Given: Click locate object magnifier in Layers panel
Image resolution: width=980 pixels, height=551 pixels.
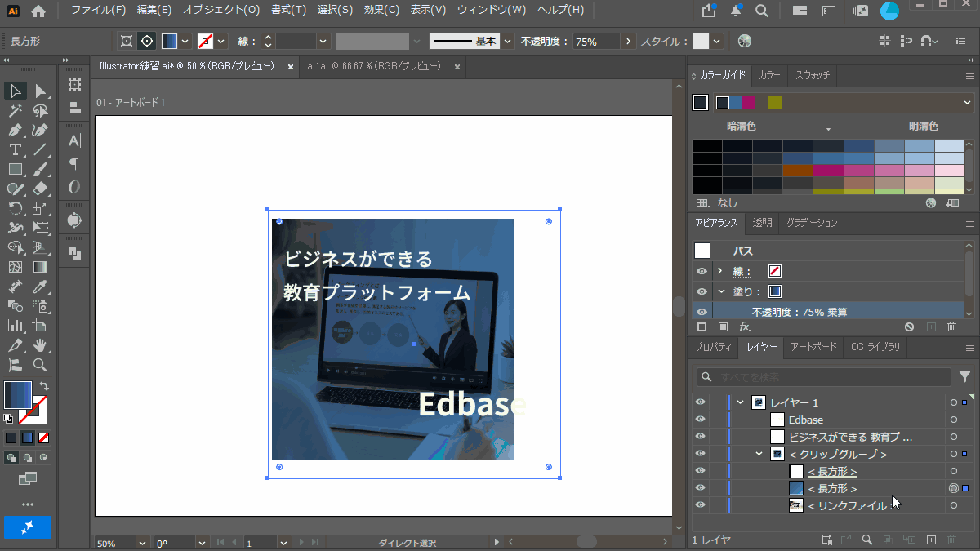Looking at the screenshot, I should (867, 540).
